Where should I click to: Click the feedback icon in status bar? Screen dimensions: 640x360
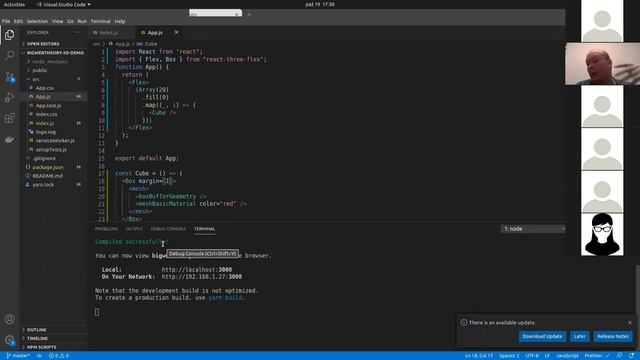619,356
